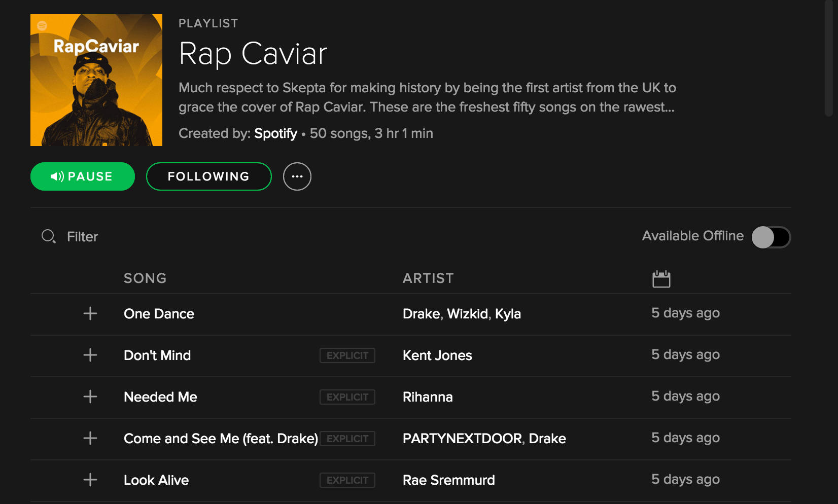838x504 pixels.
Task: Add Don't Mind to your library
Action: tap(90, 355)
